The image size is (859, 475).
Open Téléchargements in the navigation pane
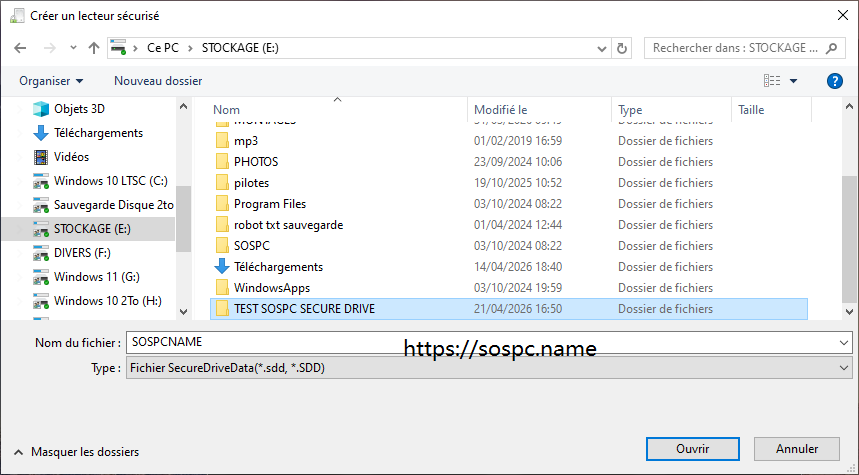click(97, 133)
